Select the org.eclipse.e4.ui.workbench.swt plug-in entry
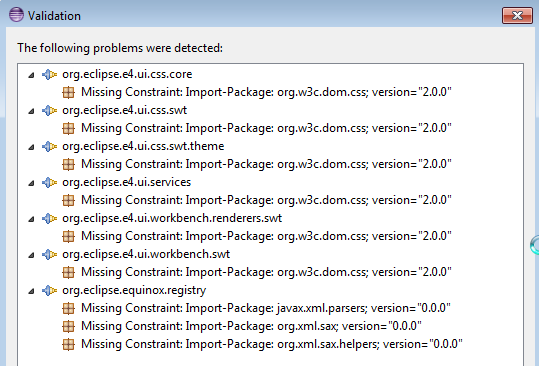The width and height of the screenshot is (539, 366). click(146, 254)
